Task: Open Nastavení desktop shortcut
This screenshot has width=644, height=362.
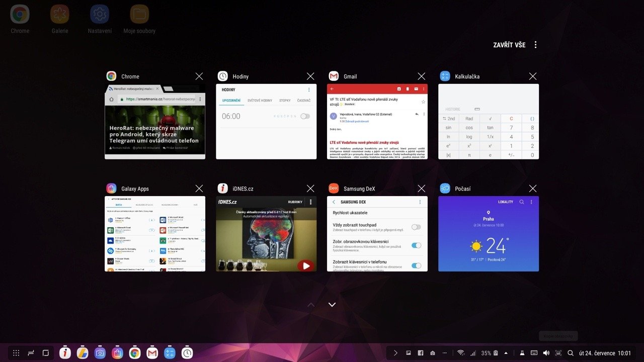Action: coord(100,19)
